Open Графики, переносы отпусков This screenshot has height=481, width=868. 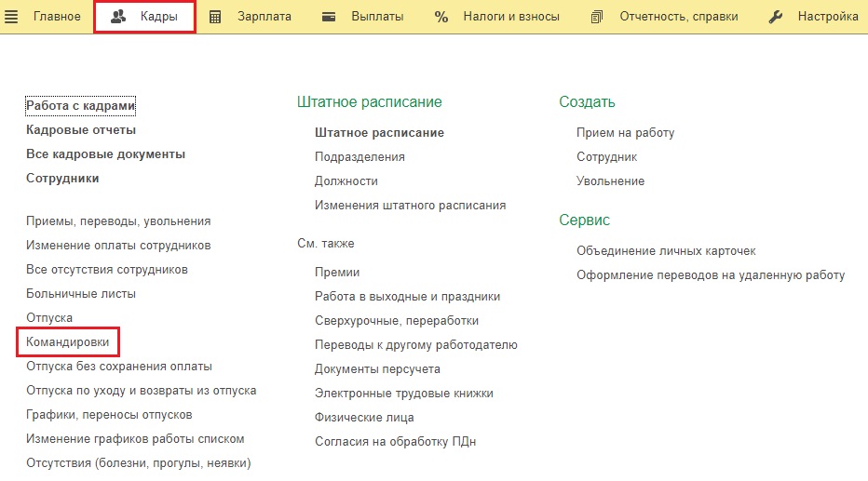[109, 415]
